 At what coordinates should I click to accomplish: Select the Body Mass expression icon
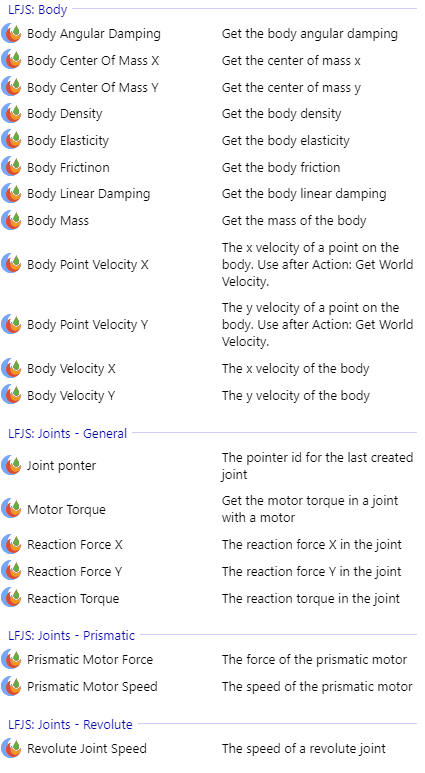11,220
